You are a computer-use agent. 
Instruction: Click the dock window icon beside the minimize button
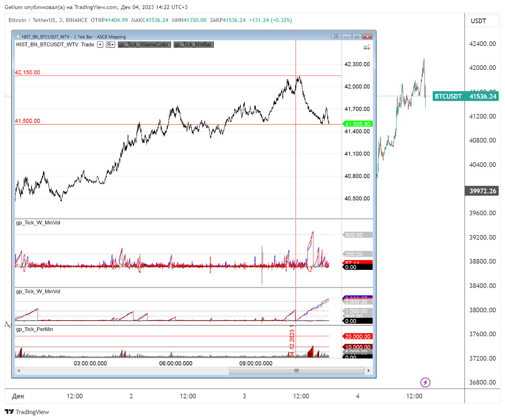tap(336, 37)
